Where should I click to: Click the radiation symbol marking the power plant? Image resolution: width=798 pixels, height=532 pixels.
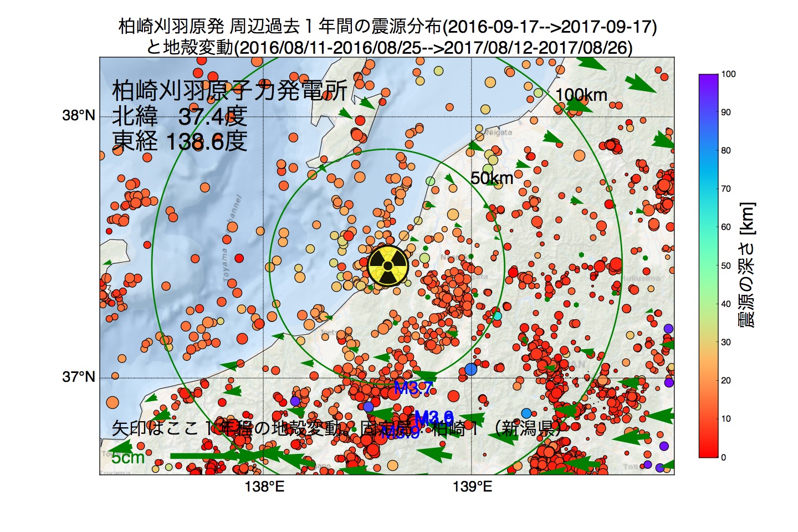click(388, 266)
